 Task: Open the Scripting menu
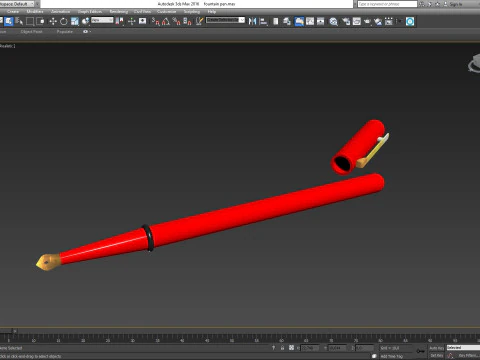click(192, 12)
